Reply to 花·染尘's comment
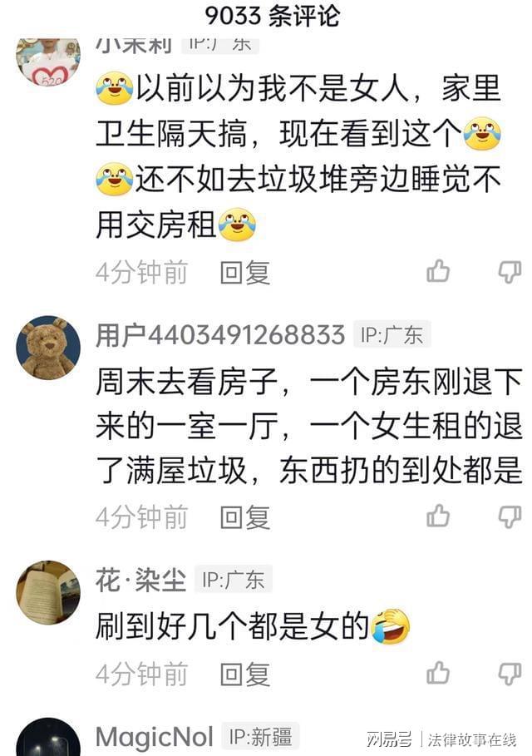 pyautogui.click(x=244, y=674)
